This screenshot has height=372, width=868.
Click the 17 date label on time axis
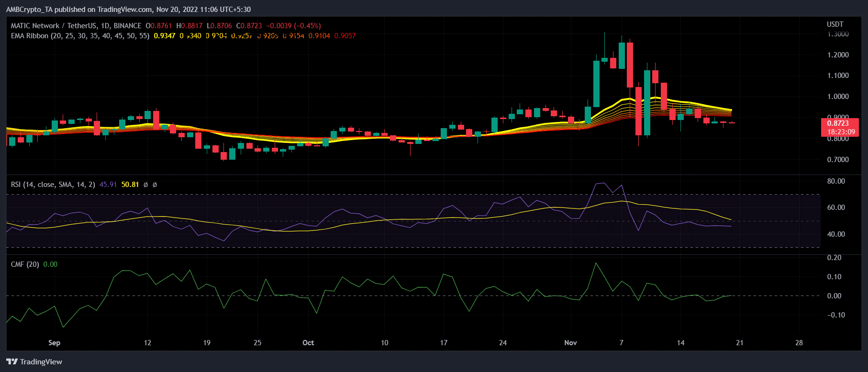444,343
